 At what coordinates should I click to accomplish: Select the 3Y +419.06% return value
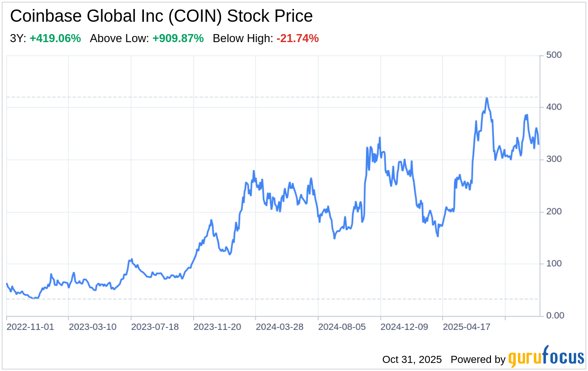point(55,39)
